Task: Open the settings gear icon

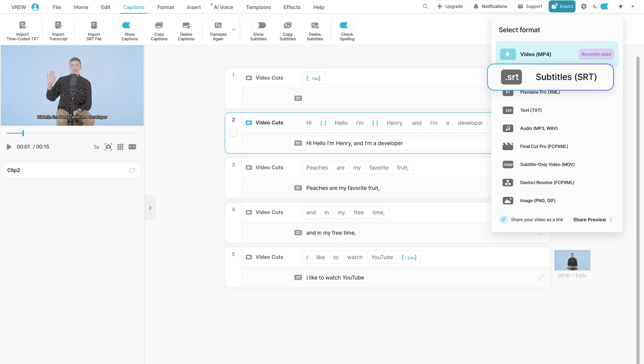Action: click(x=584, y=7)
